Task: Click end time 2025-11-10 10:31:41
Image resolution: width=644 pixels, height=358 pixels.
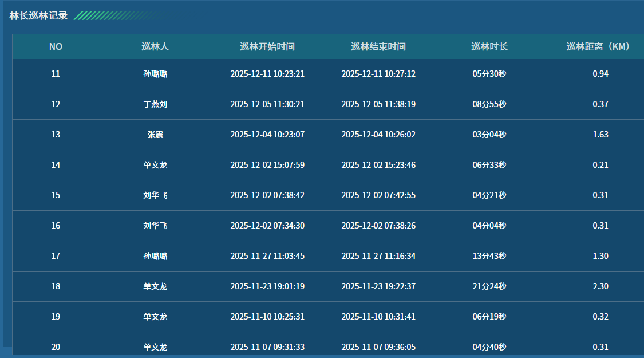Action: point(378,317)
